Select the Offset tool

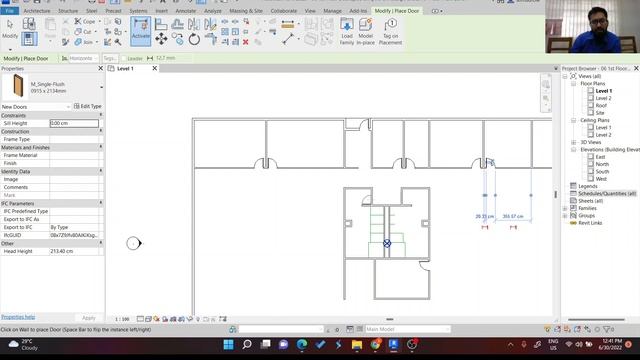click(177, 24)
